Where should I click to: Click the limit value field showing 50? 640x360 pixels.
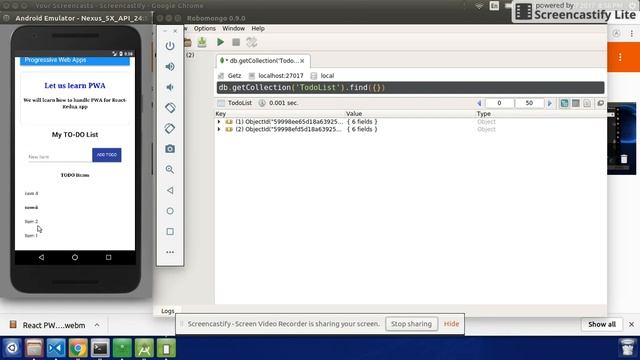(529, 103)
